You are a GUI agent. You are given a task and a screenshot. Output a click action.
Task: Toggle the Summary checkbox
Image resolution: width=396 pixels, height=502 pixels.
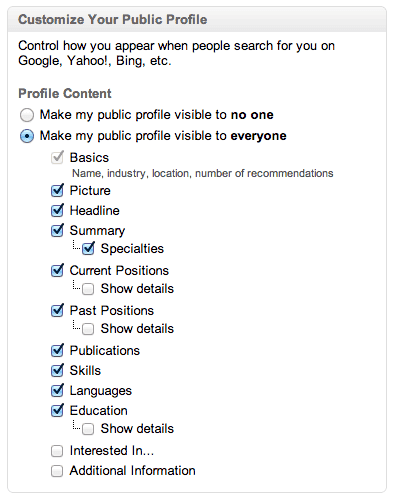coord(57,231)
